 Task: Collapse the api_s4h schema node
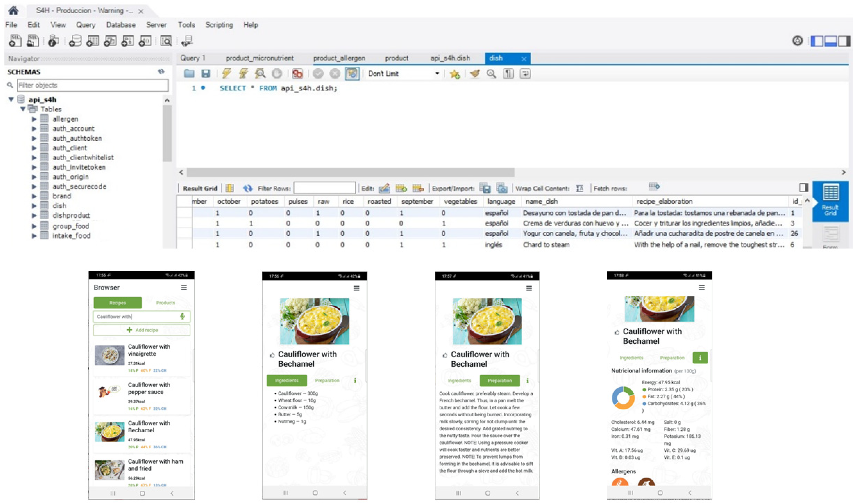point(11,100)
